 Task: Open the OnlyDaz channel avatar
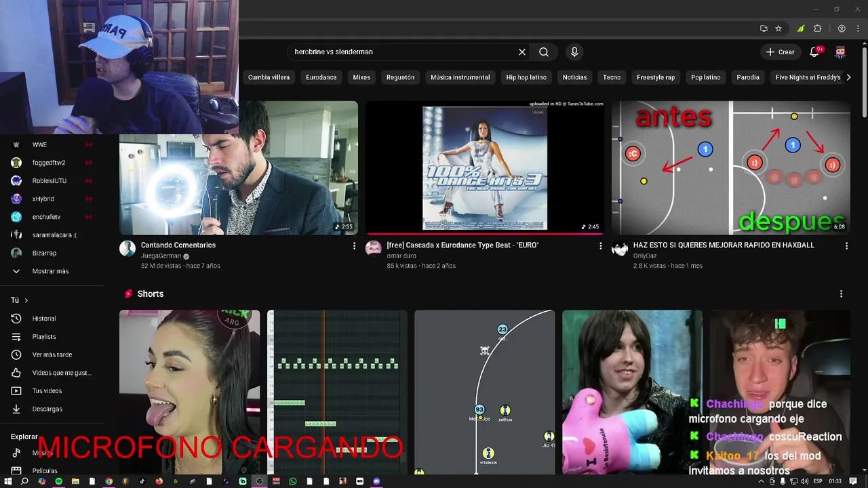[620, 248]
